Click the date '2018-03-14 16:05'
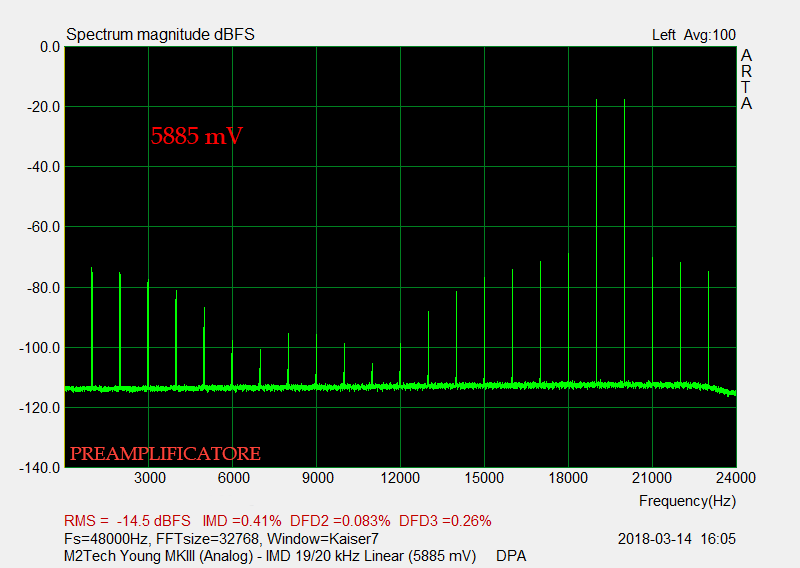This screenshot has height=568, width=800. (677, 538)
